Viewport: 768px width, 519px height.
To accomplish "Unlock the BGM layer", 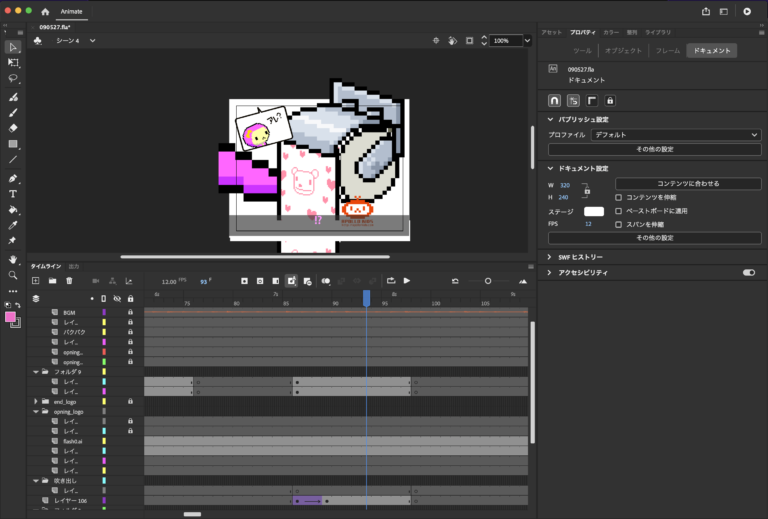I will click(130, 312).
